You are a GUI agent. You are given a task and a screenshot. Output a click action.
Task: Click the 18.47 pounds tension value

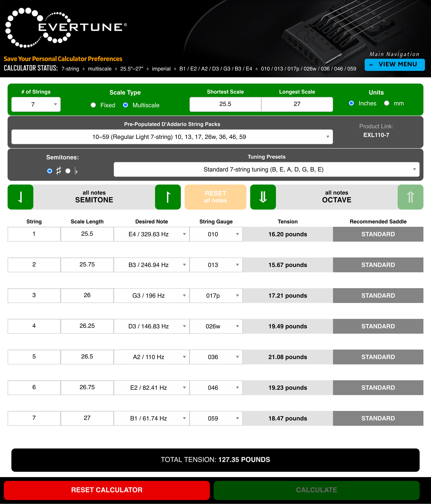[288, 418]
